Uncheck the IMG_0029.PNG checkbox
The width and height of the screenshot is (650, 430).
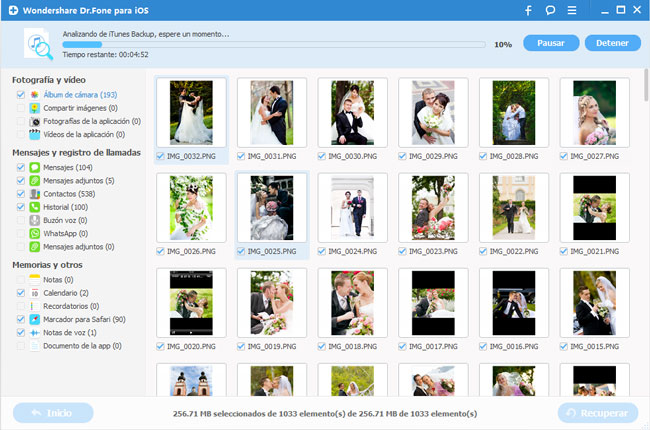coord(402,156)
